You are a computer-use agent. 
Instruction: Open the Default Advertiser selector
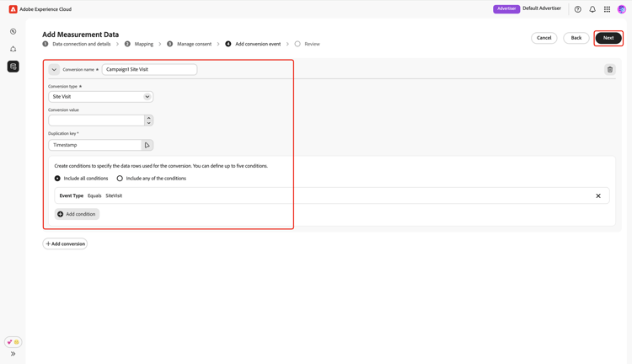click(x=542, y=8)
